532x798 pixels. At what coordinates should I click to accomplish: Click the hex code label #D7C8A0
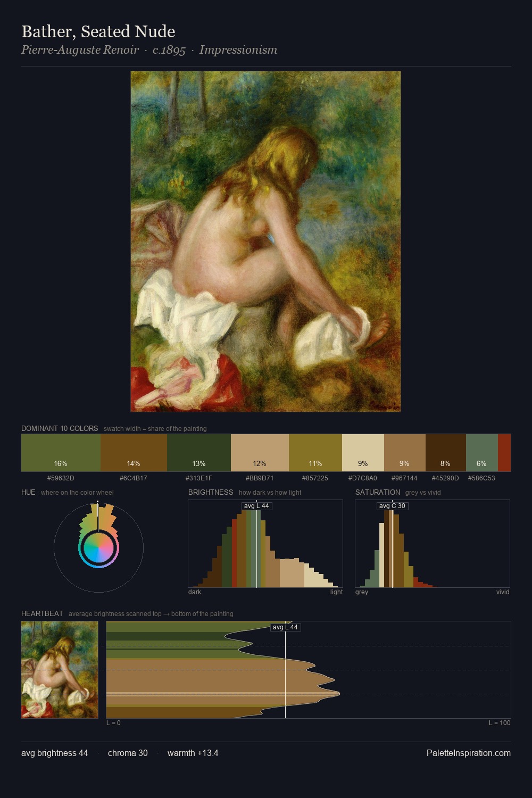click(x=363, y=478)
